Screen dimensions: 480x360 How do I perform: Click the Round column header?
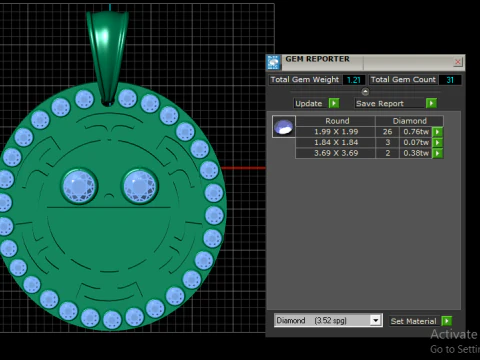(x=337, y=121)
